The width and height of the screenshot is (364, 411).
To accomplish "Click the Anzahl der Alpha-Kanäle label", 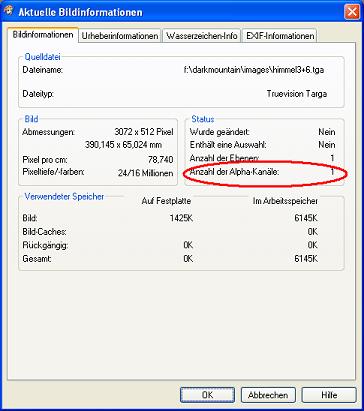I will (x=234, y=172).
